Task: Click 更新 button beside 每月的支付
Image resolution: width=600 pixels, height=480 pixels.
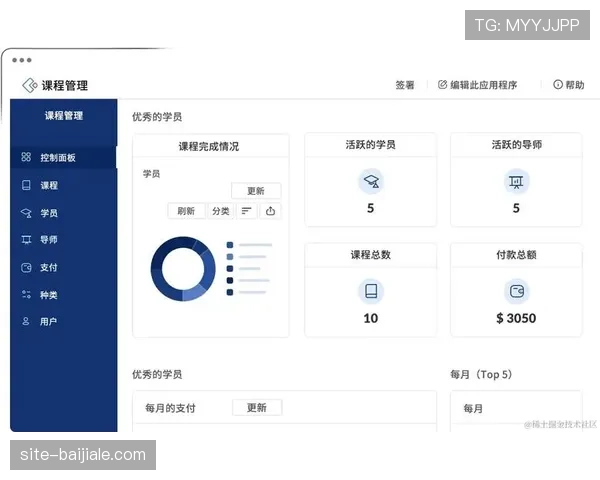Action: pyautogui.click(x=257, y=408)
